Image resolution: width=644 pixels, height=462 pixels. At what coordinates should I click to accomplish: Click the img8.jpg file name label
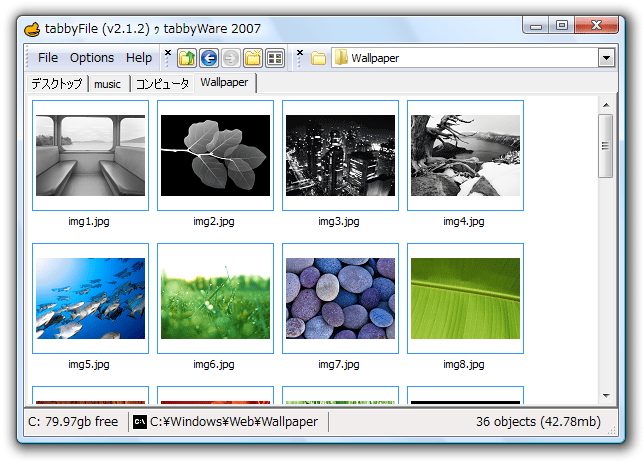pos(464,365)
